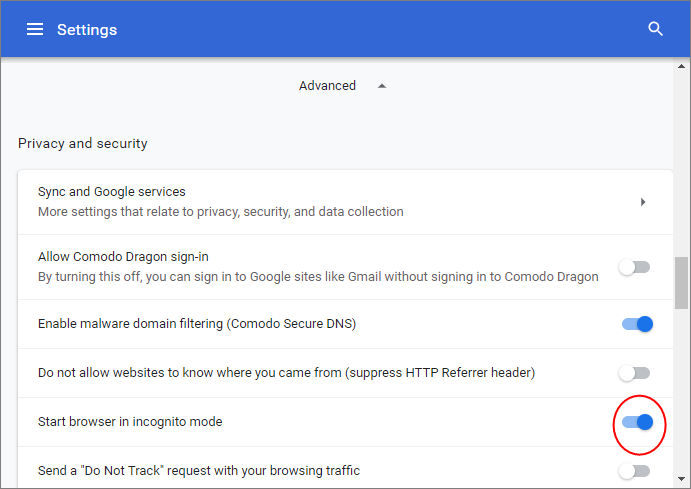Open Sync and Google services arrow
The image size is (691, 489).
(643, 202)
